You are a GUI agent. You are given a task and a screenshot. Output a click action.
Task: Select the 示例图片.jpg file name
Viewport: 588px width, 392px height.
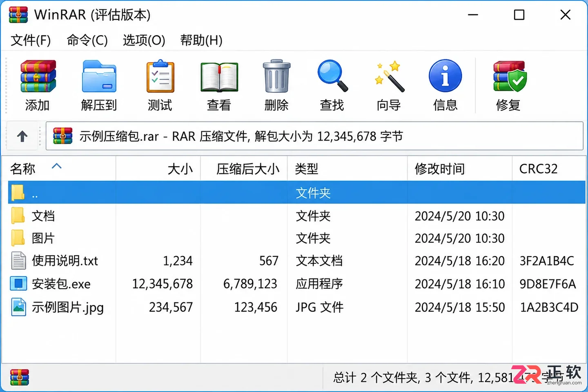[68, 307]
